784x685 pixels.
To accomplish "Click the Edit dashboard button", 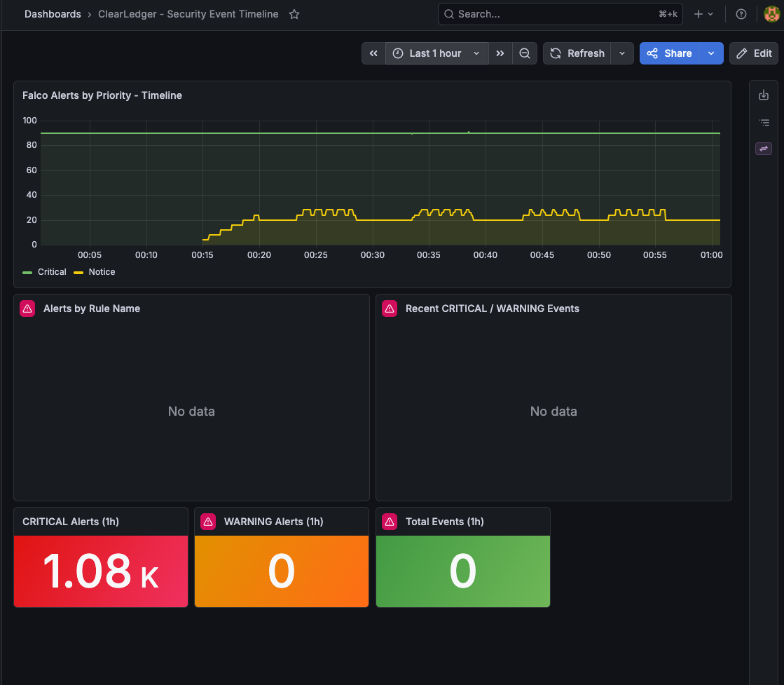I will click(753, 53).
